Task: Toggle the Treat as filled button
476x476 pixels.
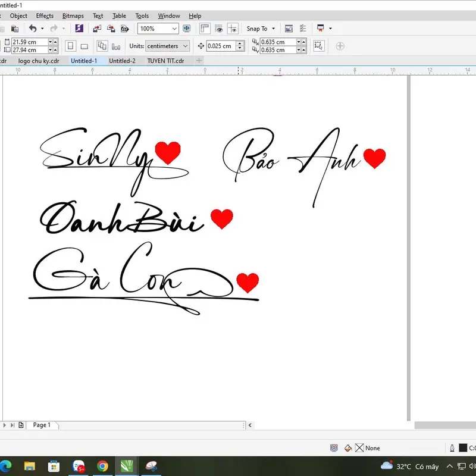Action: [x=318, y=46]
